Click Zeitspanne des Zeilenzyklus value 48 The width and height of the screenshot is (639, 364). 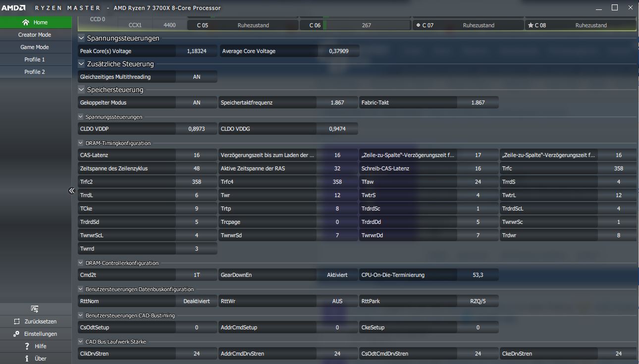pyautogui.click(x=197, y=168)
